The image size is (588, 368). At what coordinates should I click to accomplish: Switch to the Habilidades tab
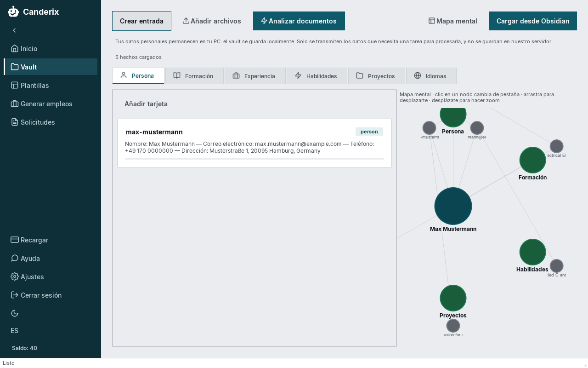(x=317, y=76)
